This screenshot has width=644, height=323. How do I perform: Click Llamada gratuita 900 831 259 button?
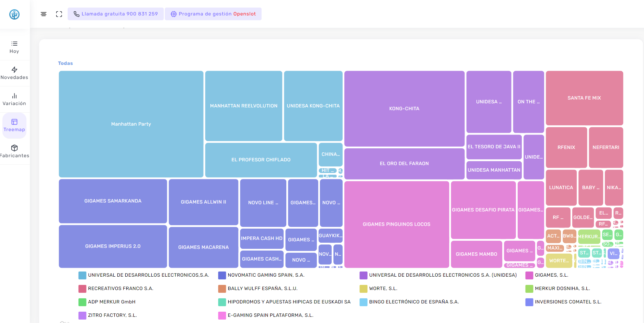point(116,14)
